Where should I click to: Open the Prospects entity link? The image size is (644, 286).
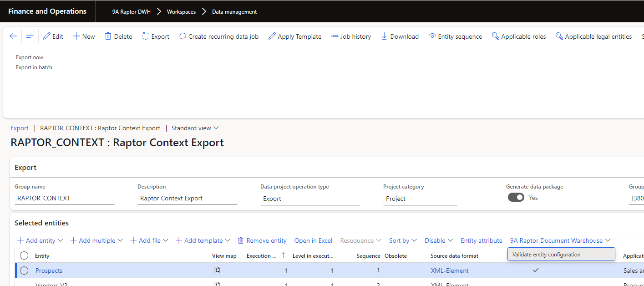49,271
